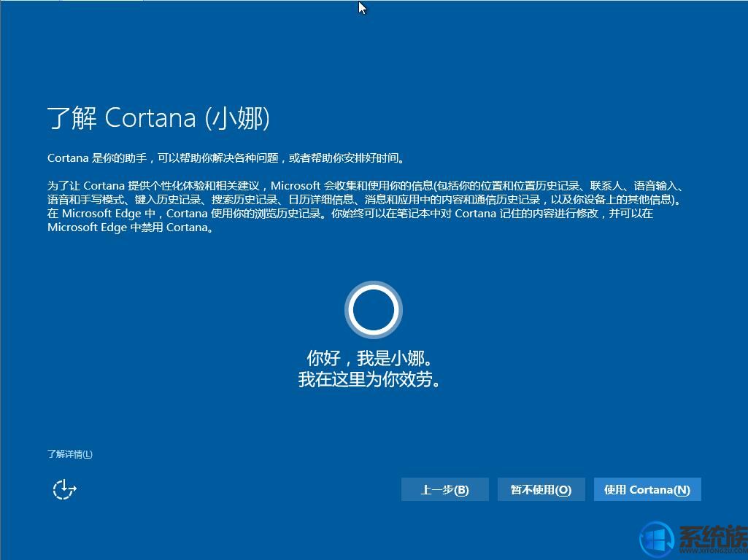Click the sentence starting Cortana 是你的助手
Image resolution: width=748 pixels, height=560 pixels.
(x=226, y=157)
